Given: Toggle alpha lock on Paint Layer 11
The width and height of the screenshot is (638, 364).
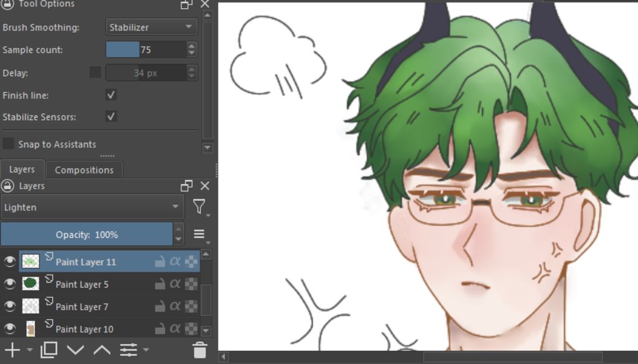Looking at the screenshot, I should click(191, 261).
